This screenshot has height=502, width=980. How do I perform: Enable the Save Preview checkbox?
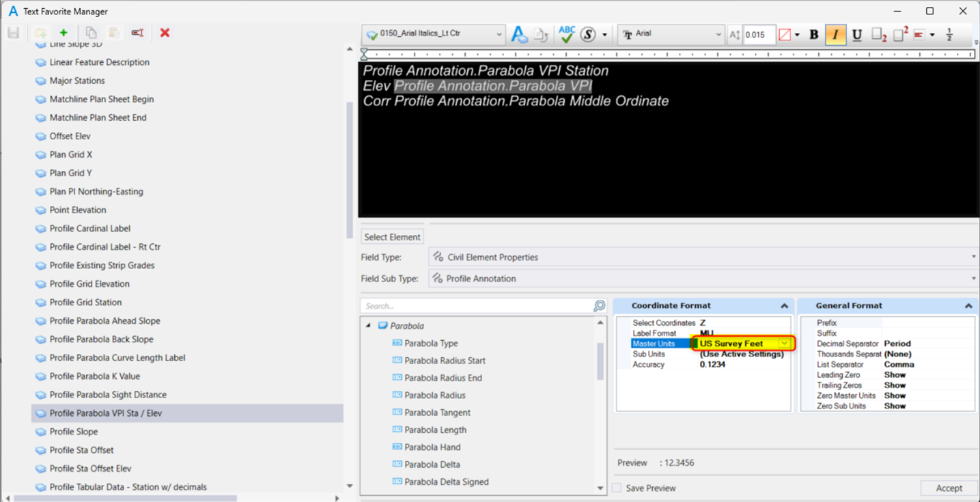pos(617,488)
